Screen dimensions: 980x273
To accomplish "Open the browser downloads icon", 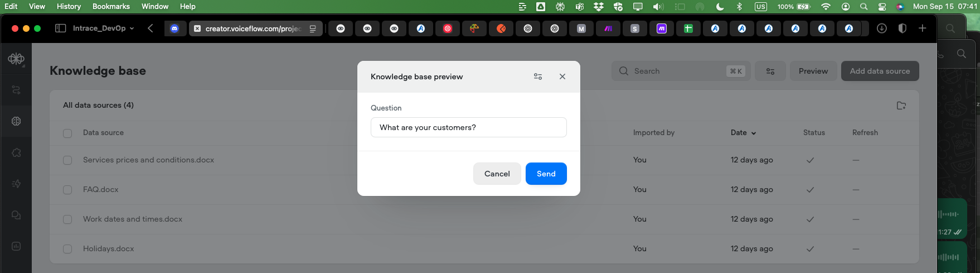I will point(882,28).
